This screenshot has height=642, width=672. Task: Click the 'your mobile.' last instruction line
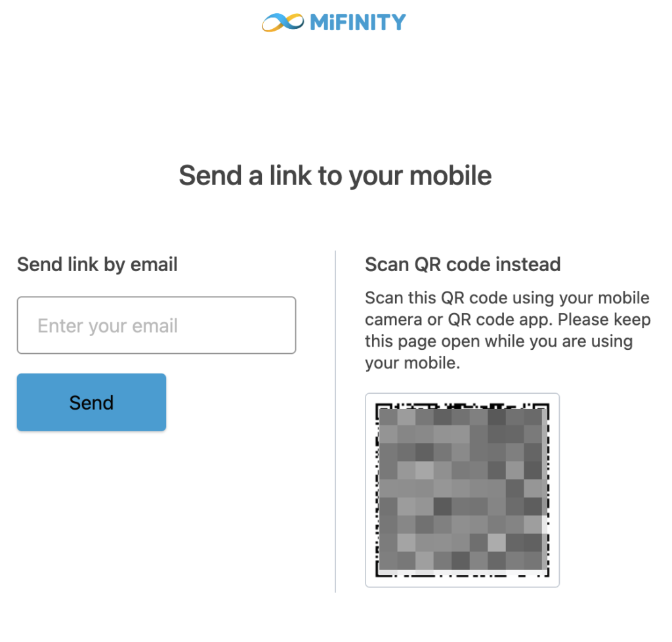click(x=413, y=364)
